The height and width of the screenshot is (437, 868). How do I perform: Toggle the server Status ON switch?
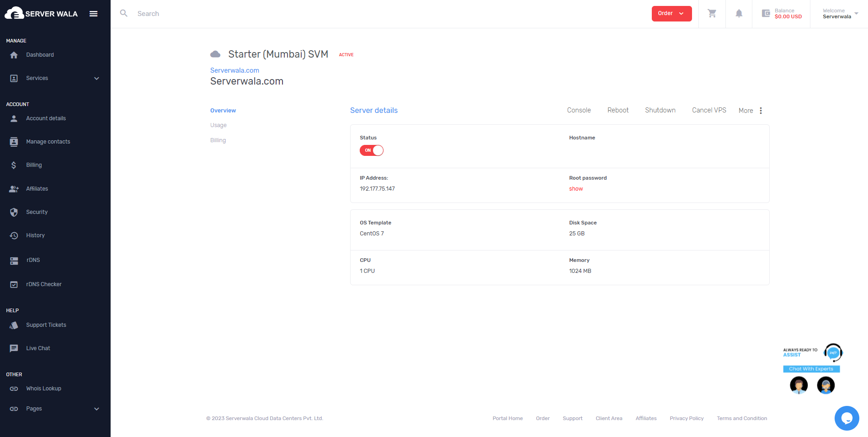[371, 150]
